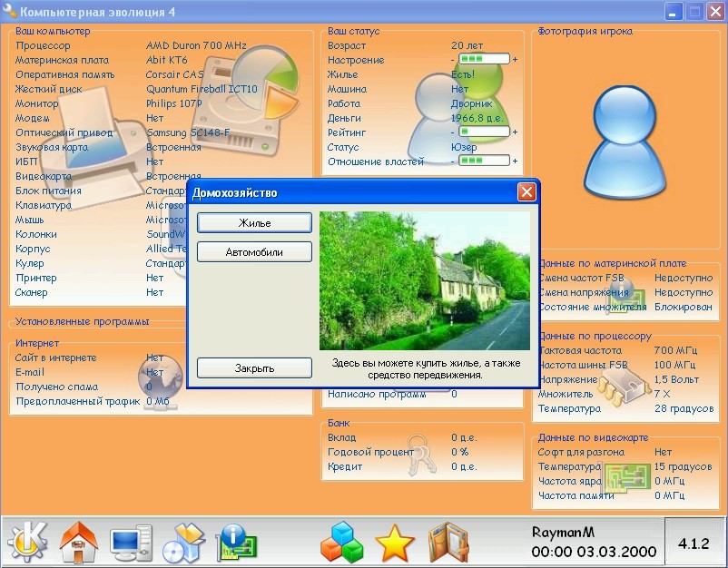The height and width of the screenshot is (568, 728).
Task: Click the Закрыть button in dialog
Action: click(254, 368)
